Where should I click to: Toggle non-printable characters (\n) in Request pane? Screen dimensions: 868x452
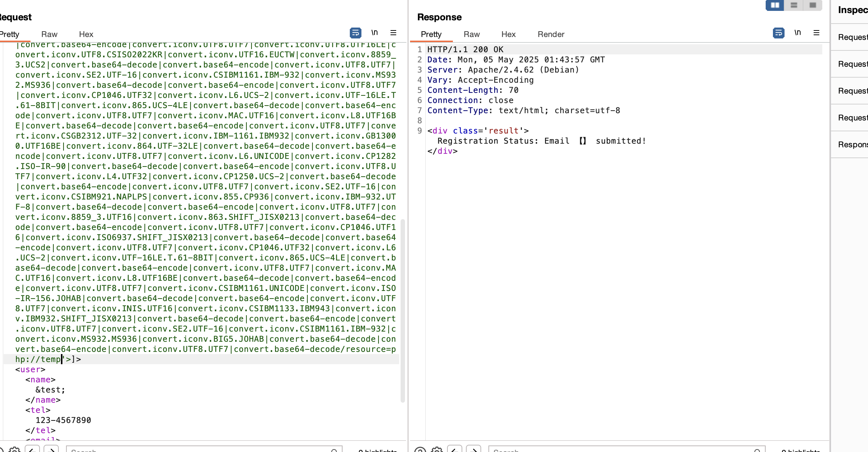pos(374,33)
